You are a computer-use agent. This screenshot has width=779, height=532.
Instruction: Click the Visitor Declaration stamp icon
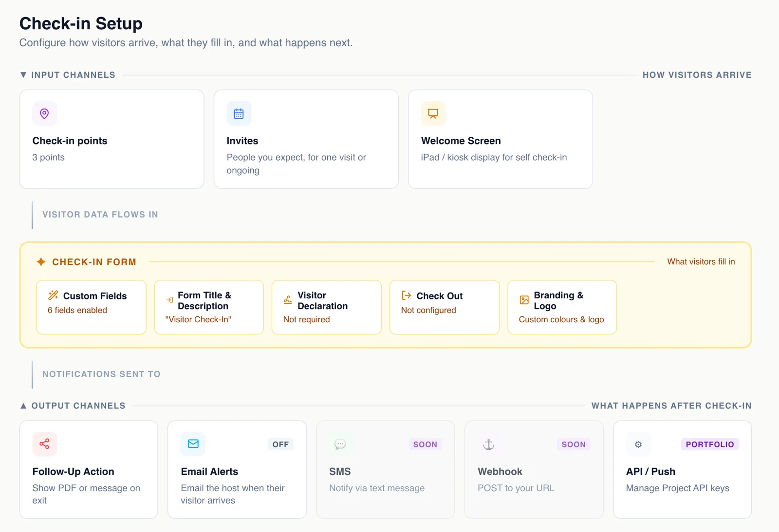tap(288, 300)
